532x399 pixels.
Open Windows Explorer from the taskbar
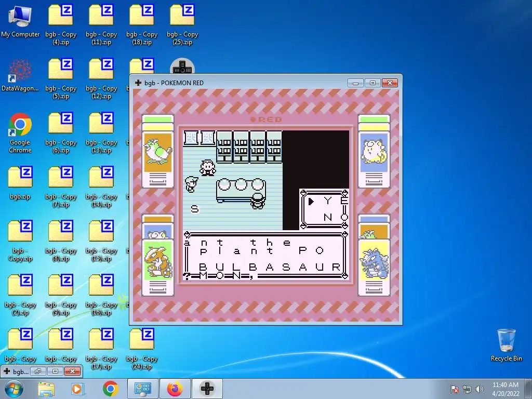[46, 389]
